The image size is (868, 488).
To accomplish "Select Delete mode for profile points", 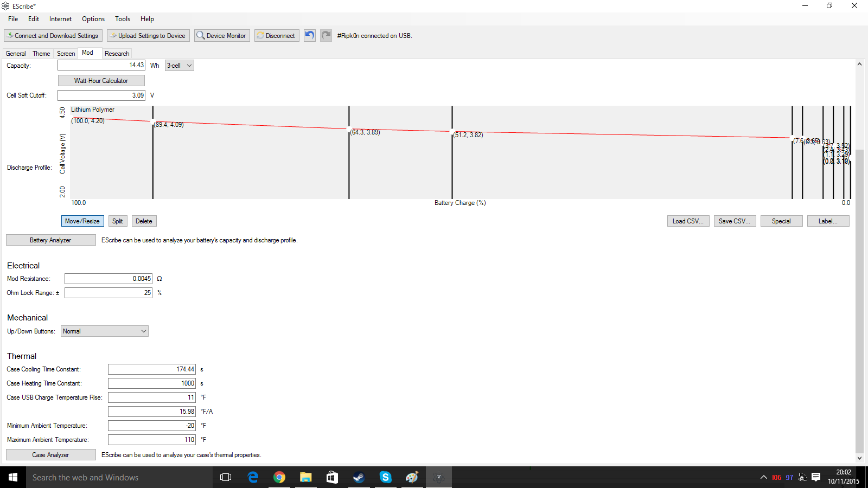I will pos(144,221).
